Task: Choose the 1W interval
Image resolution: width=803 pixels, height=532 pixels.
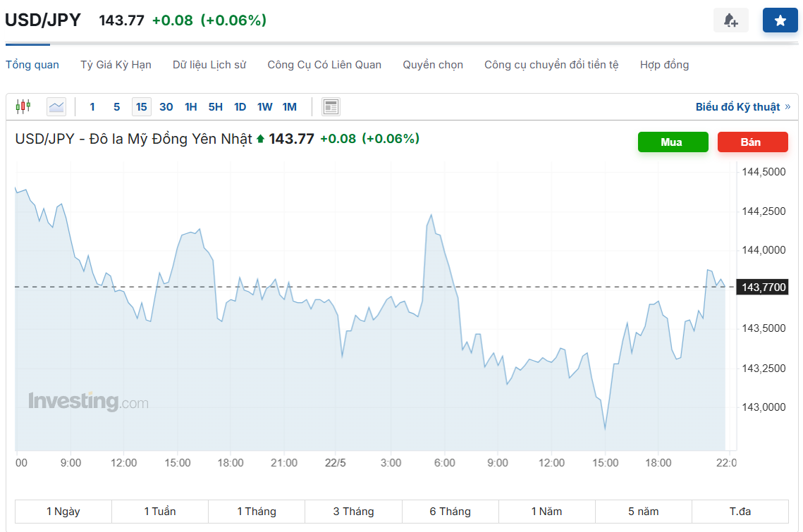Action: click(264, 107)
